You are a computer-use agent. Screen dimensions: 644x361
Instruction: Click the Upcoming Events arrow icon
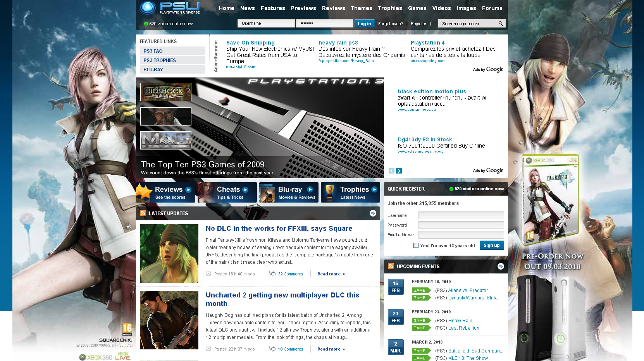point(501,266)
